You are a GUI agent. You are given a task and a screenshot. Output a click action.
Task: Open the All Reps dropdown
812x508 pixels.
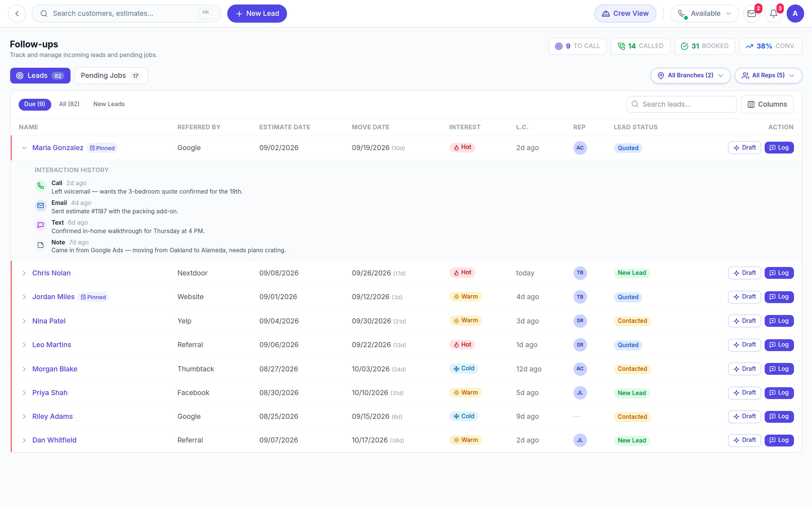pos(768,76)
